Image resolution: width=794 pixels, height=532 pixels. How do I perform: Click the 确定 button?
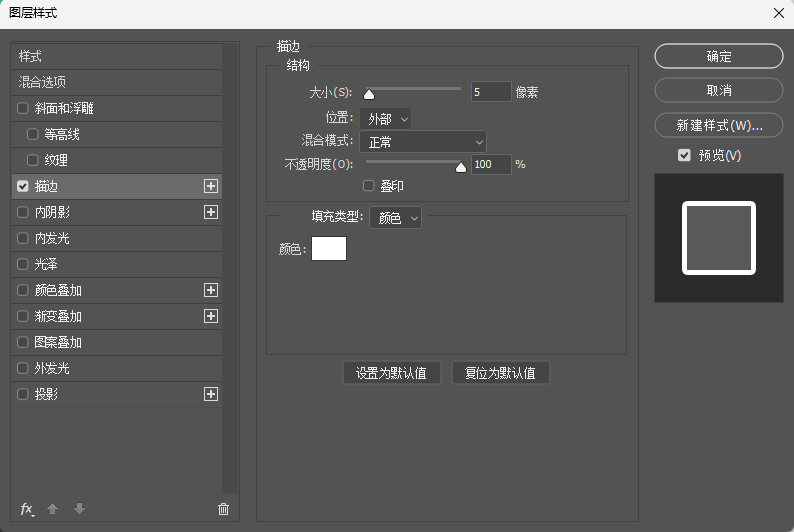tap(719, 56)
